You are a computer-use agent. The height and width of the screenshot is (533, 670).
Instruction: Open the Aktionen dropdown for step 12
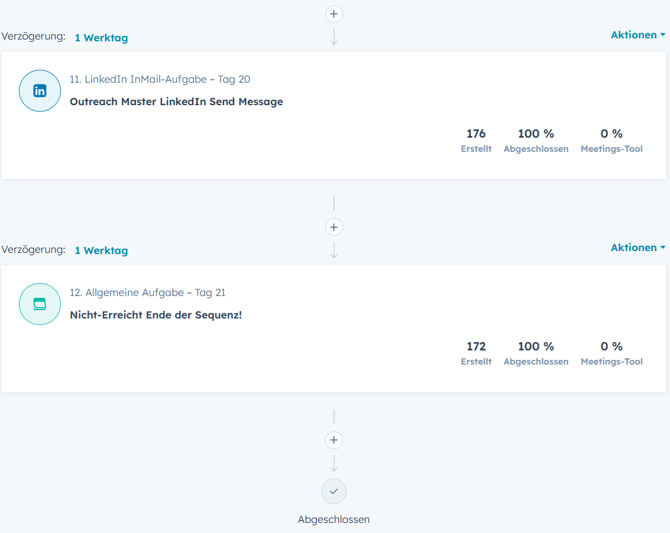point(637,248)
